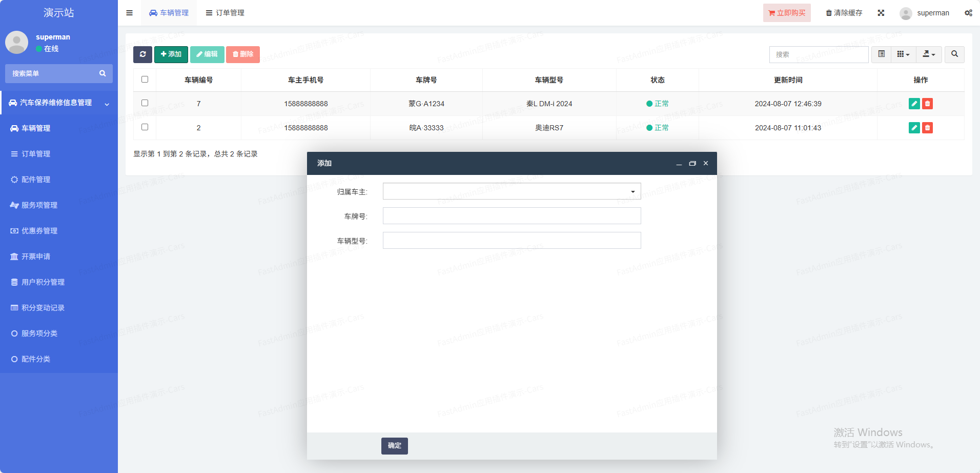
Task: Switch to the 订单管理 tab
Action: click(x=225, y=13)
